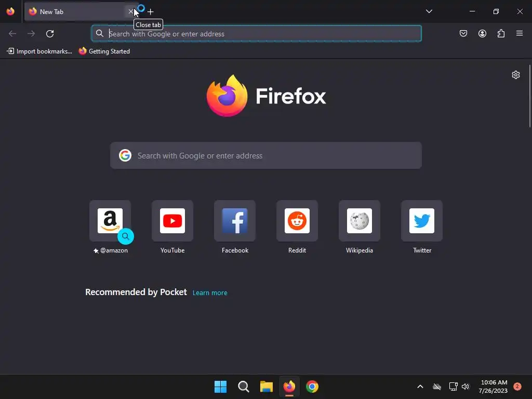Open the YouTube shortcut tile
The image size is (532, 399).
172,221
